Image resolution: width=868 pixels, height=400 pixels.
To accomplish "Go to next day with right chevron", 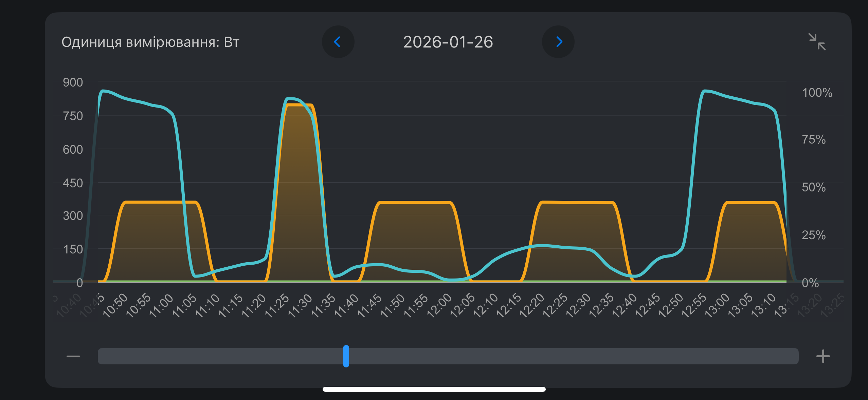I will pos(559,42).
